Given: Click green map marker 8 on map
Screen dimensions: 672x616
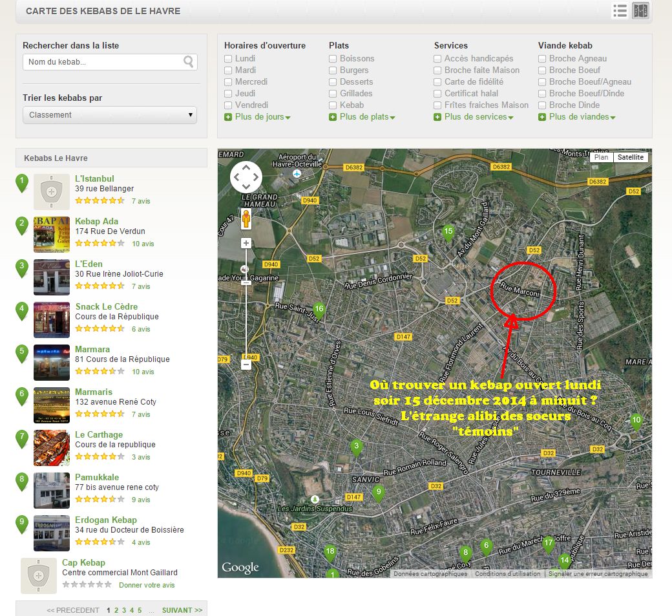Looking at the screenshot, I should point(465,554).
